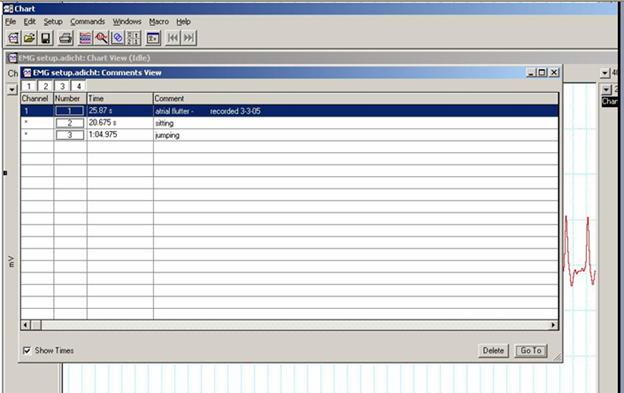Image resolution: width=624 pixels, height=393 pixels.
Task: Print using the printer toolbar icon
Action: [65, 38]
